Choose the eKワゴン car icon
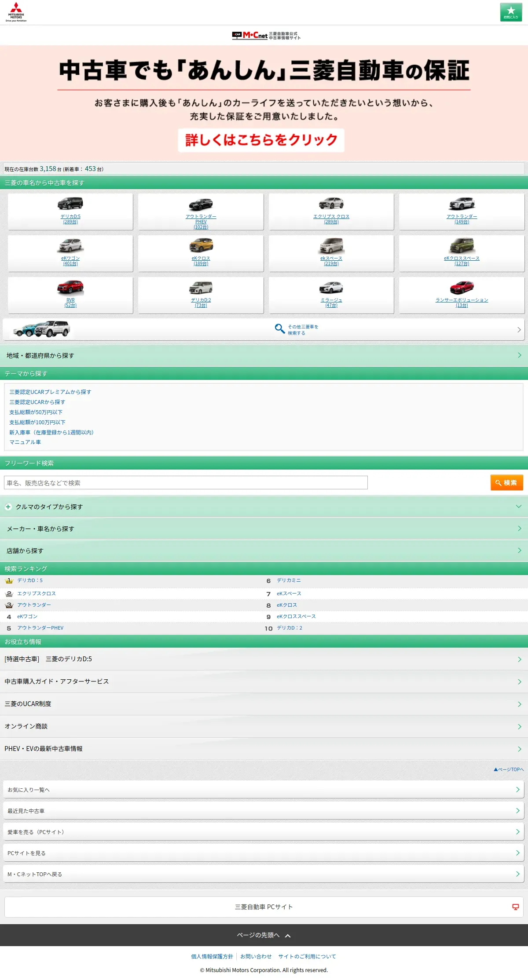The width and height of the screenshot is (528, 980). click(x=70, y=245)
